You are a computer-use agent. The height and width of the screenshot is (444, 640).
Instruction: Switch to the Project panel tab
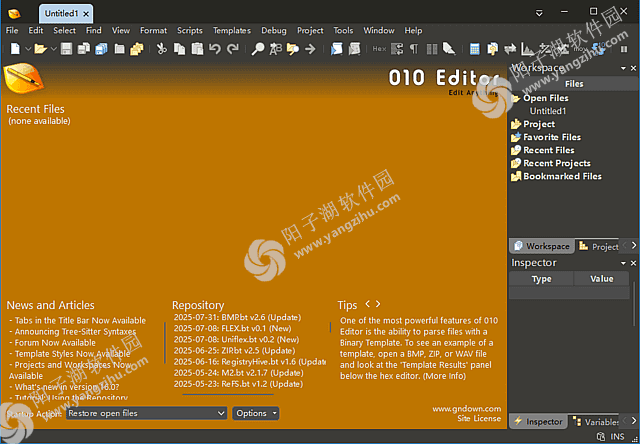click(x=598, y=246)
